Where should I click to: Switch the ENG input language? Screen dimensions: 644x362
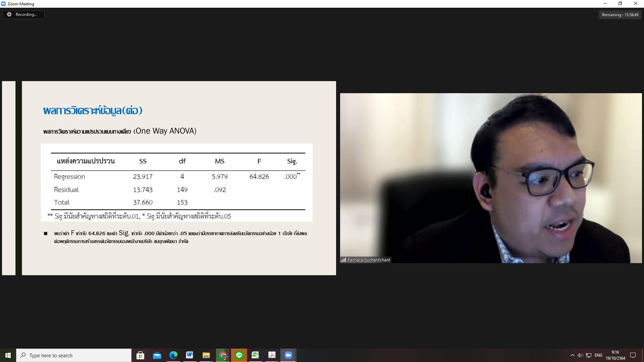[x=598, y=355]
